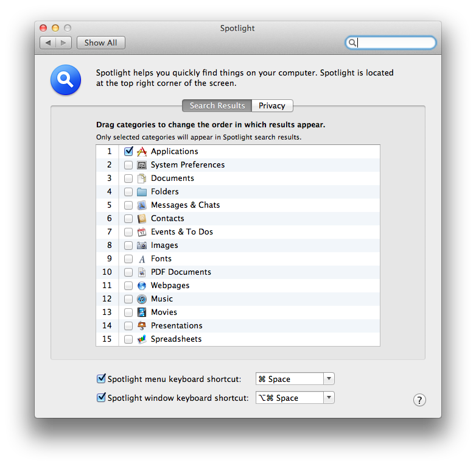The height and width of the screenshot is (466, 476).
Task: Select the System Preferences row label
Action: 188,165
